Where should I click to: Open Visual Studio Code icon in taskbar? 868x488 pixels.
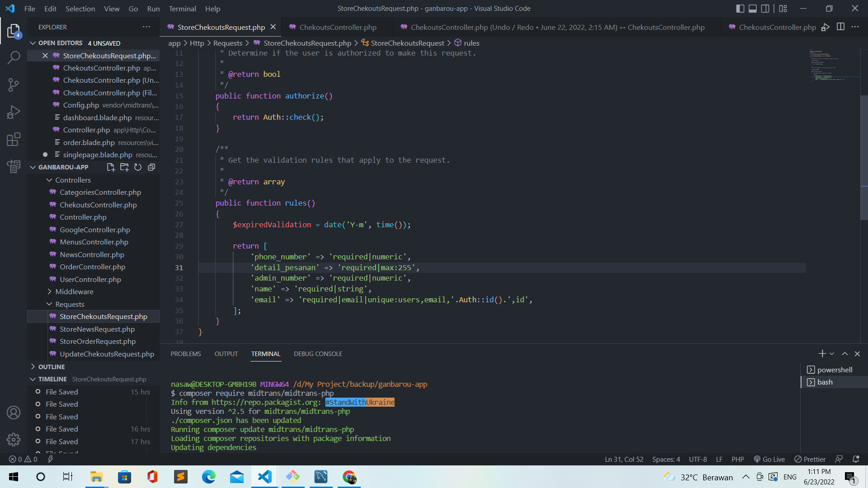pos(265,477)
